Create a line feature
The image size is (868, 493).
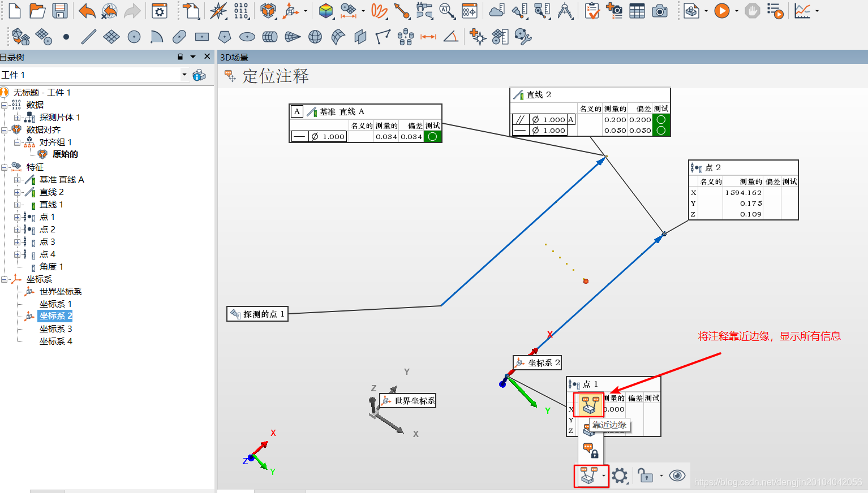(89, 37)
